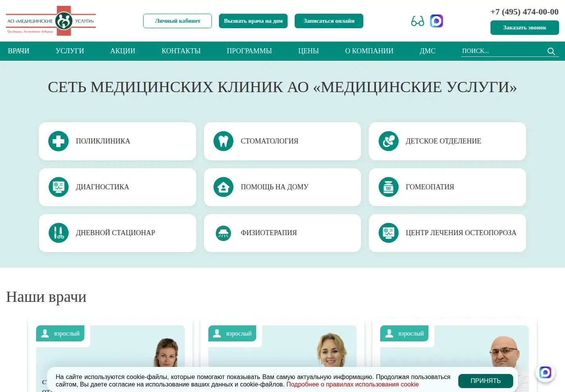
Task: Click Заказать звонок button
Action: coord(525,28)
